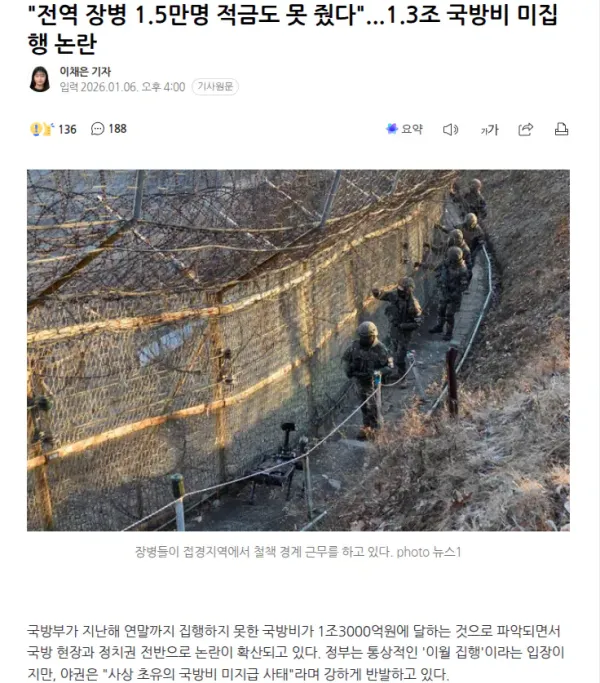Open comments via the speech bubble icon
600x683 pixels.
click(97, 129)
